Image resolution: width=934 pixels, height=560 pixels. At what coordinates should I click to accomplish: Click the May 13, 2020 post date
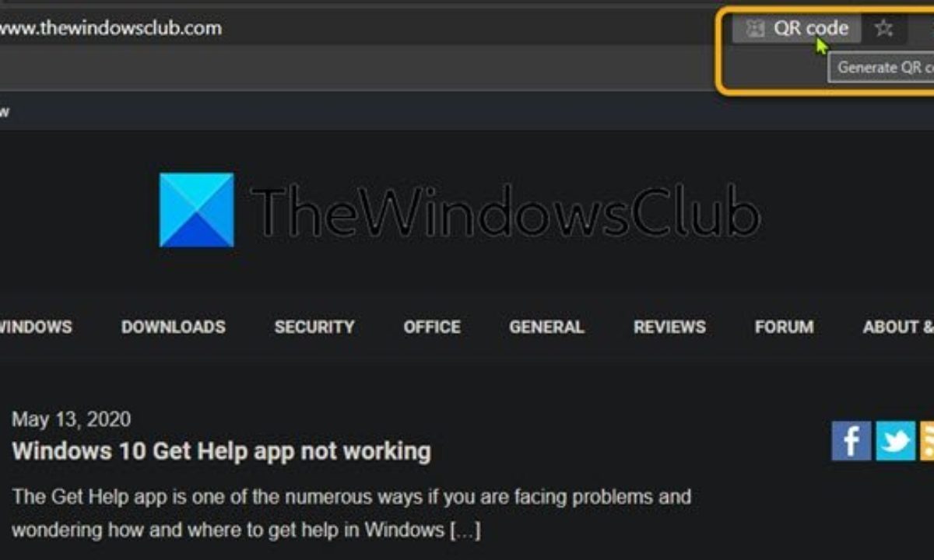point(72,420)
